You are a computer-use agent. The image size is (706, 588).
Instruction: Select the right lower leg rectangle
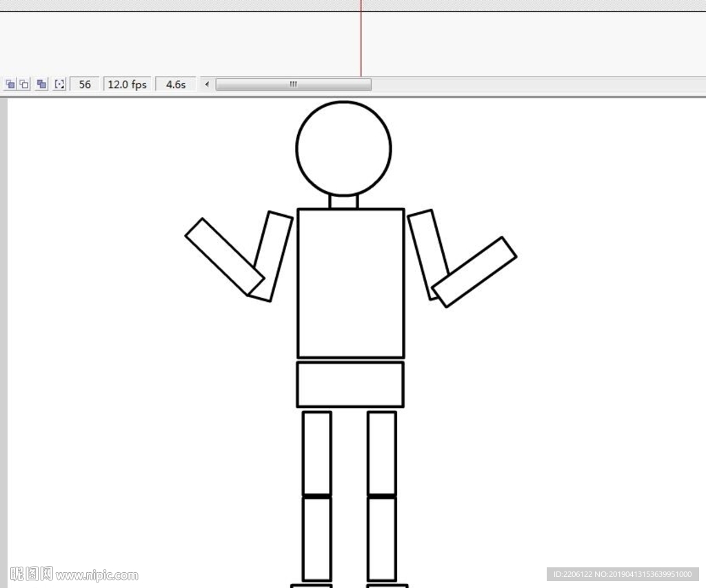pos(381,538)
